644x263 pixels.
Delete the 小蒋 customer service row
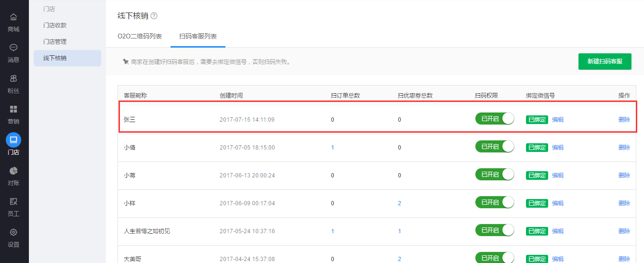[x=624, y=175]
